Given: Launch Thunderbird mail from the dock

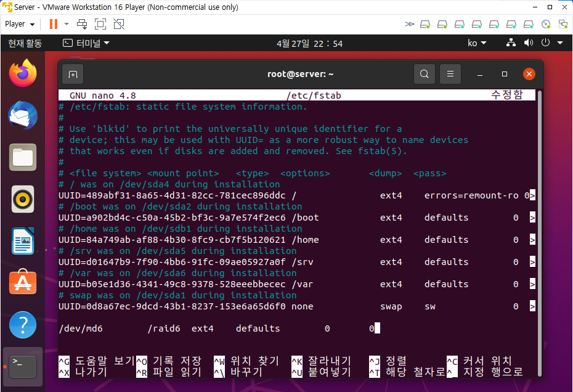Looking at the screenshot, I should point(23,115).
